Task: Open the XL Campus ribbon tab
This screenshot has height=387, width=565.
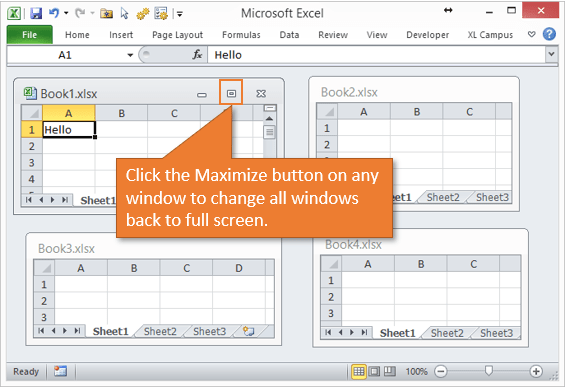Action: [490, 35]
